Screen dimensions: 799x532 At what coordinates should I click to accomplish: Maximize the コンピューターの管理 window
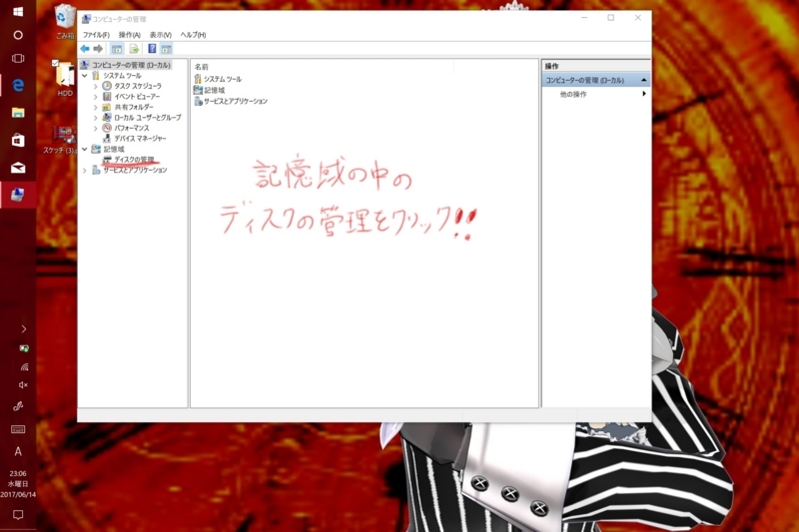[610, 18]
